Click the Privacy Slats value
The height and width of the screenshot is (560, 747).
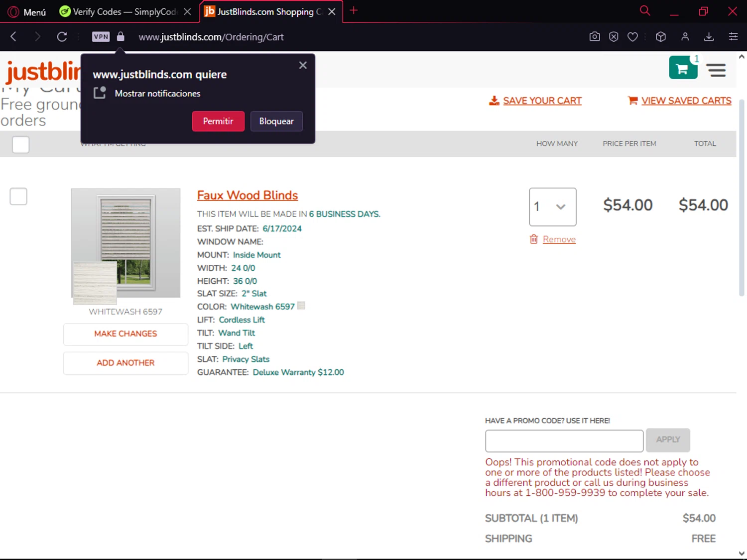coord(246,359)
